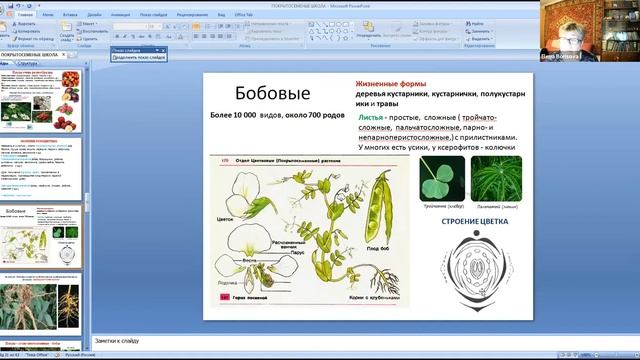Restore slide layout with Восстановить
The image size is (640, 360).
[x=92, y=31]
